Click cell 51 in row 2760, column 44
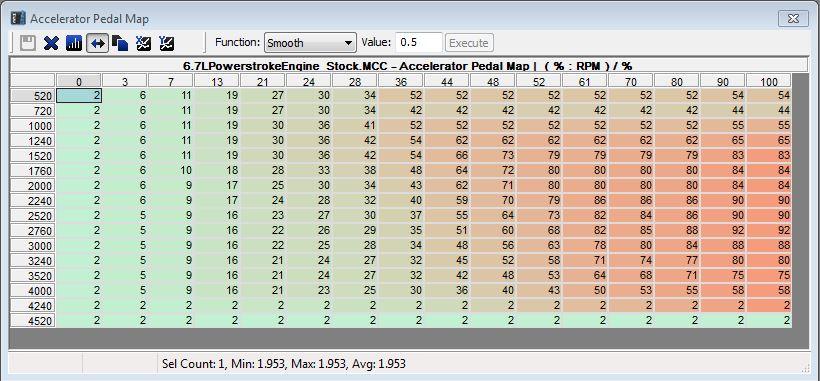Viewport: 820px width, 381px height. click(x=447, y=231)
